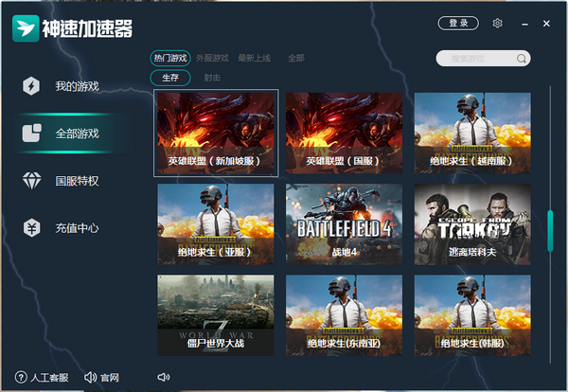This screenshot has height=392, width=568.
Task: Select 绝地求生（越南服）game card
Action: coord(472,133)
